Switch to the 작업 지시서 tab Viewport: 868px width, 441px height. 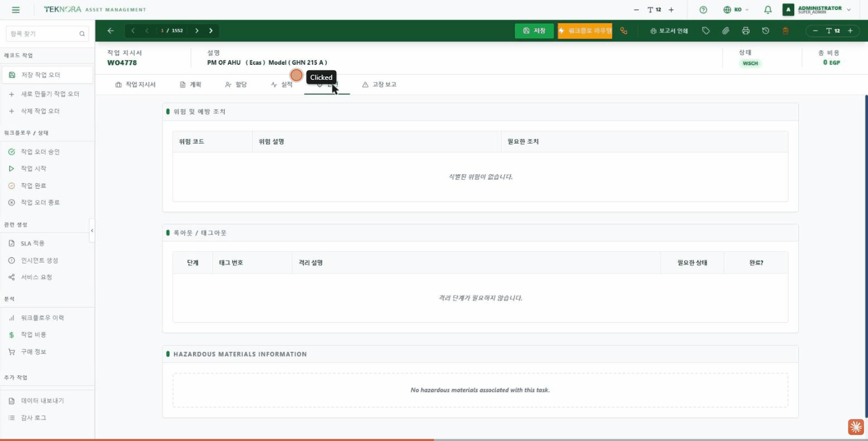point(135,84)
